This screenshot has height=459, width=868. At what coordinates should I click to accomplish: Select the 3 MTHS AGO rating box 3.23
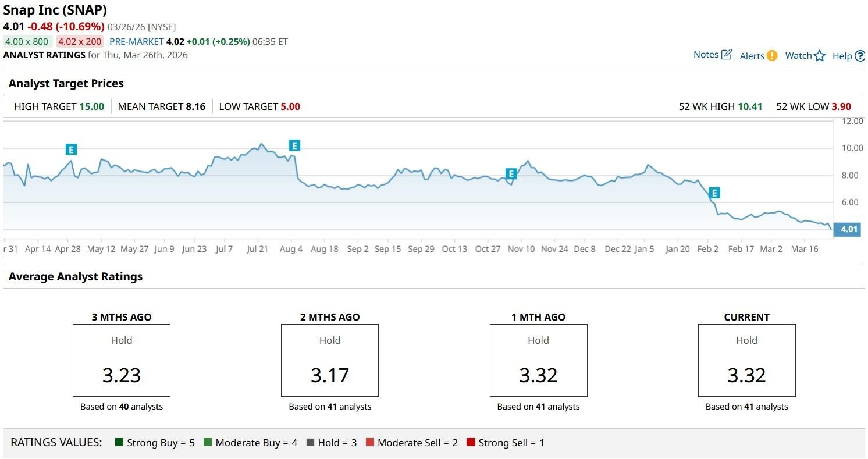(122, 361)
